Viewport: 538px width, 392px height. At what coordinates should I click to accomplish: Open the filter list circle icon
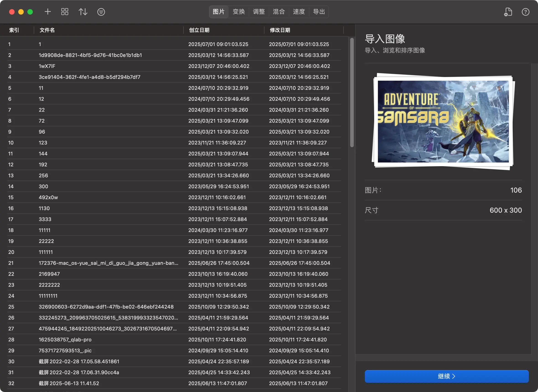101,12
